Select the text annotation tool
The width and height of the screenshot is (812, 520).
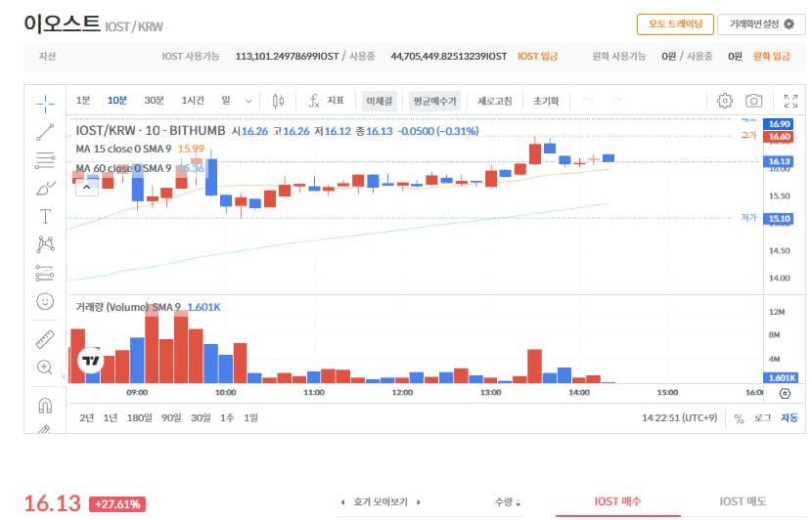pyautogui.click(x=45, y=216)
